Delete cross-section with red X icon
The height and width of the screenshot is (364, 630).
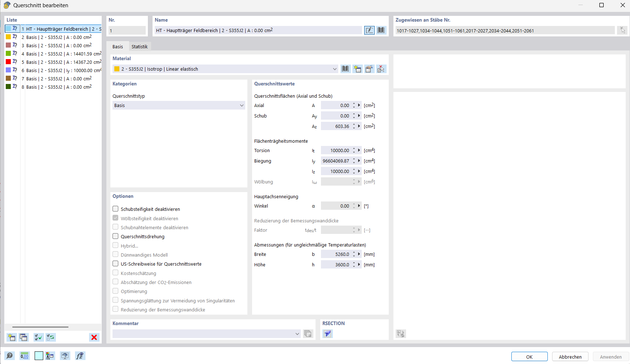[94, 337]
